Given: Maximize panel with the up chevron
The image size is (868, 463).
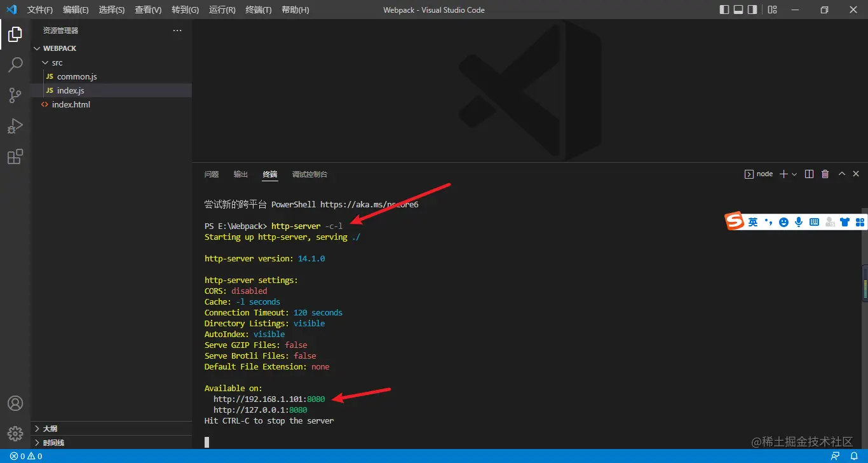Looking at the screenshot, I should pyautogui.click(x=842, y=174).
